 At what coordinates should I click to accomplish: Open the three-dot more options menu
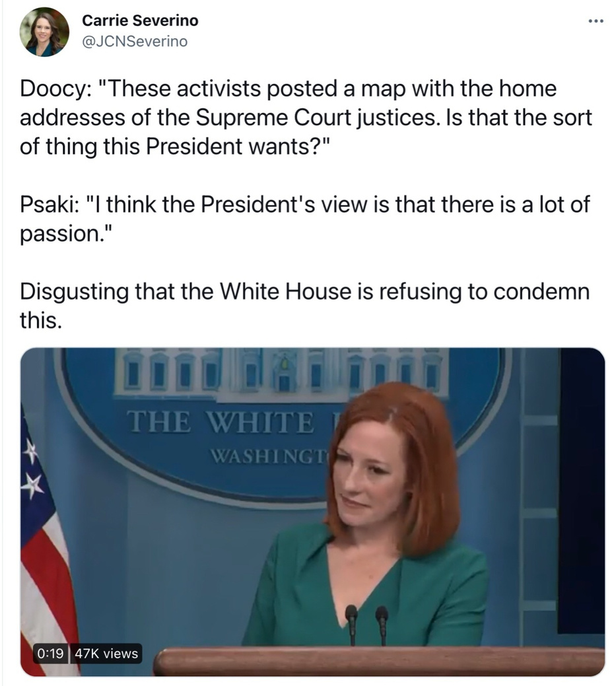(596, 21)
